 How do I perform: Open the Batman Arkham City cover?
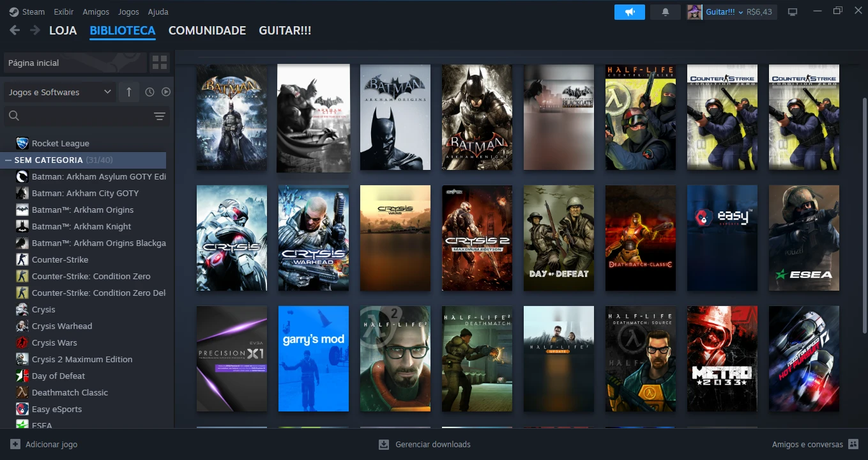click(314, 118)
